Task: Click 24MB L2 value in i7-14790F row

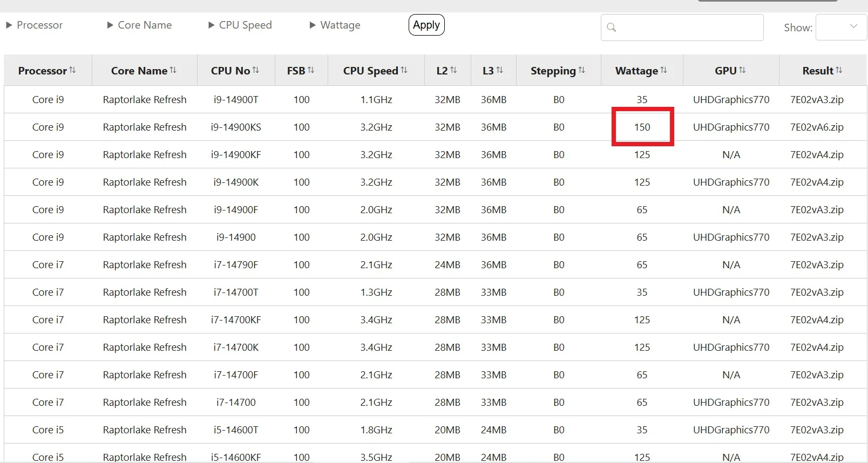Action: pyautogui.click(x=447, y=265)
